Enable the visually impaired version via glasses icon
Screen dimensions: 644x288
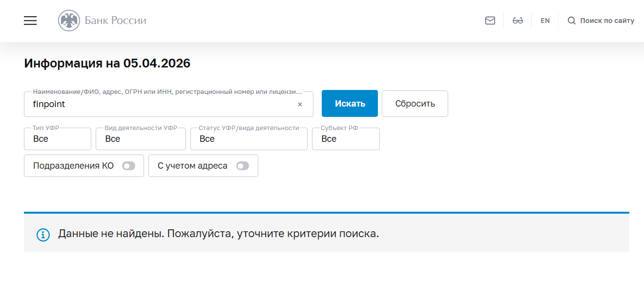(x=518, y=20)
